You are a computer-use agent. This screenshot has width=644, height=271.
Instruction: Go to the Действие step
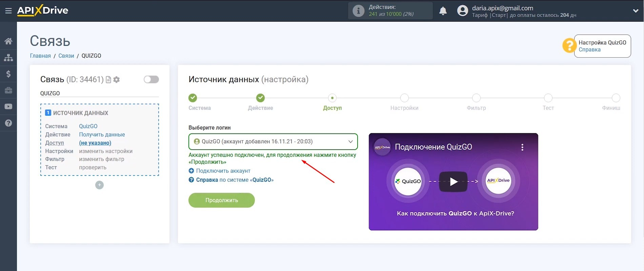pyautogui.click(x=260, y=98)
